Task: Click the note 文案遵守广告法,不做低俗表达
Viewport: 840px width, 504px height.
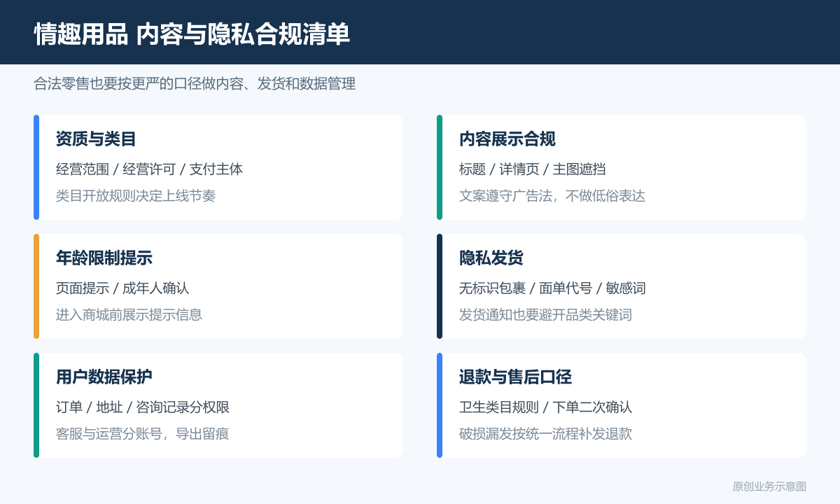Action: (552, 196)
